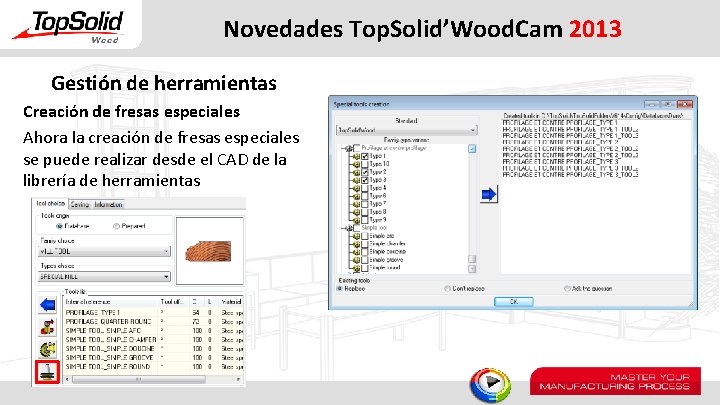Switch to the Information tab

point(108,205)
